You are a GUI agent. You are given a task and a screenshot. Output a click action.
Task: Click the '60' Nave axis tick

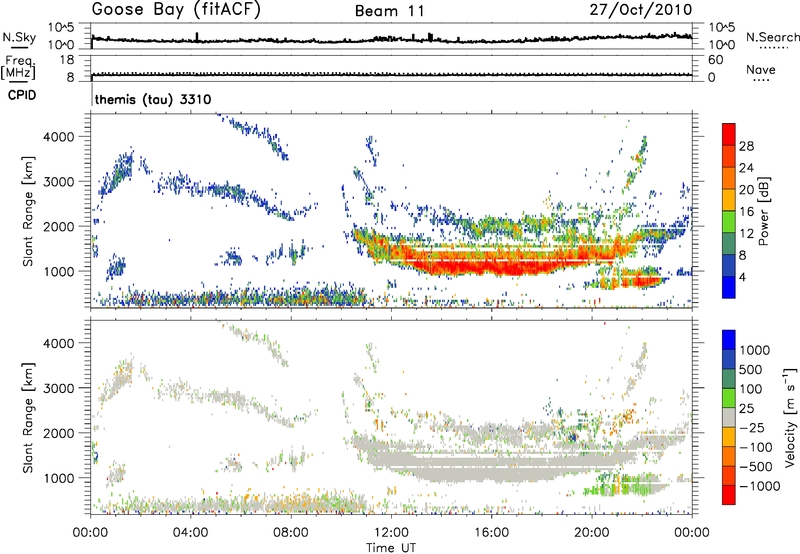coord(715,60)
